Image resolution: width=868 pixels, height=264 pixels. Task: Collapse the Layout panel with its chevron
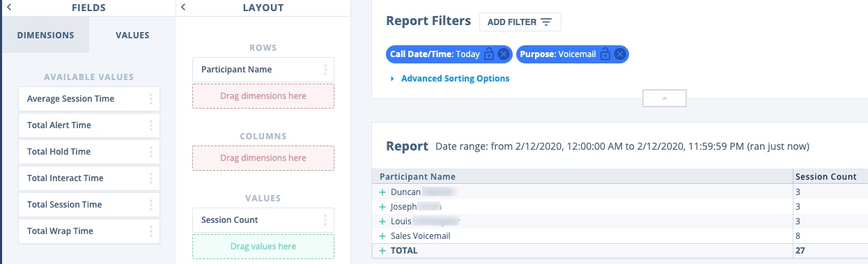pos(183,7)
